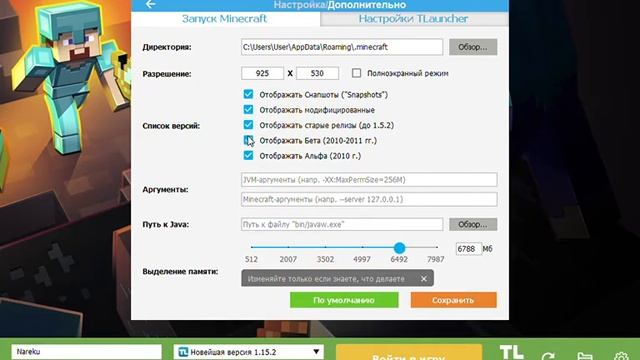The image size is (640, 360).
Task: Click the memory value field 6788
Action: [x=468, y=249]
